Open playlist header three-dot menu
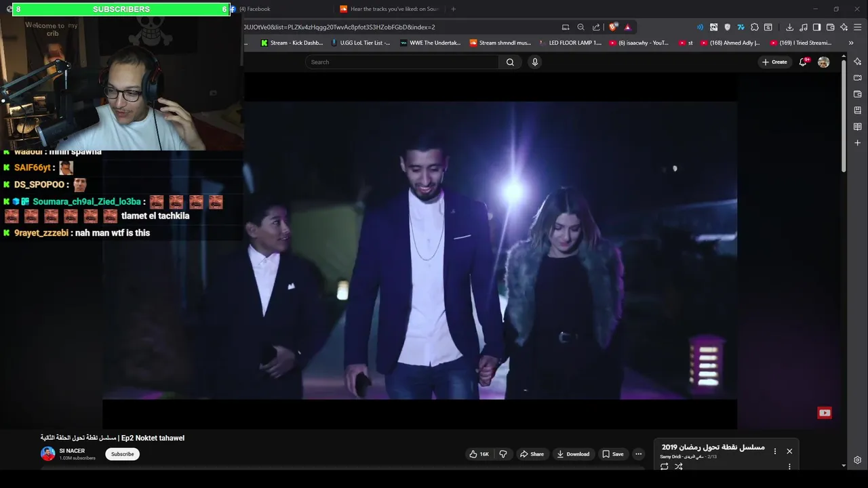Screen dimensions: 868x488 (775, 451)
